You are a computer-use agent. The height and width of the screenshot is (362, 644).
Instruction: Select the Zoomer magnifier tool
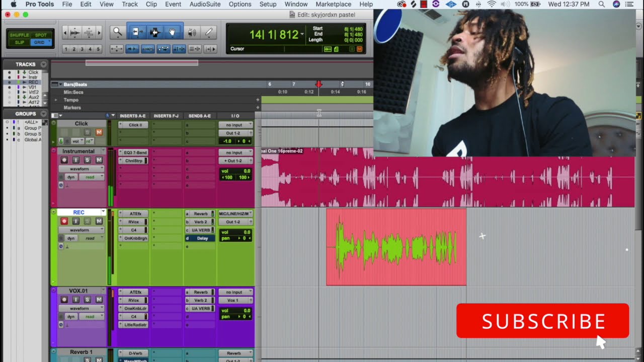point(117,32)
